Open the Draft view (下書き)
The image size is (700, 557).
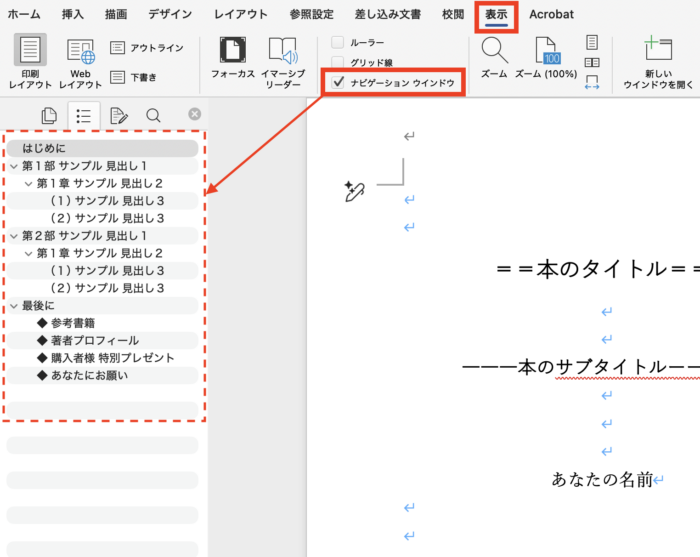pyautogui.click(x=133, y=77)
